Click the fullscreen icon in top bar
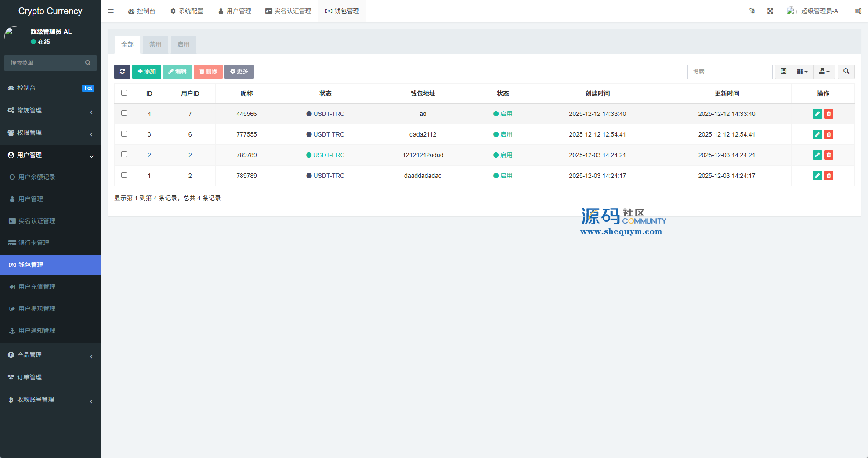The image size is (868, 458). click(x=770, y=11)
